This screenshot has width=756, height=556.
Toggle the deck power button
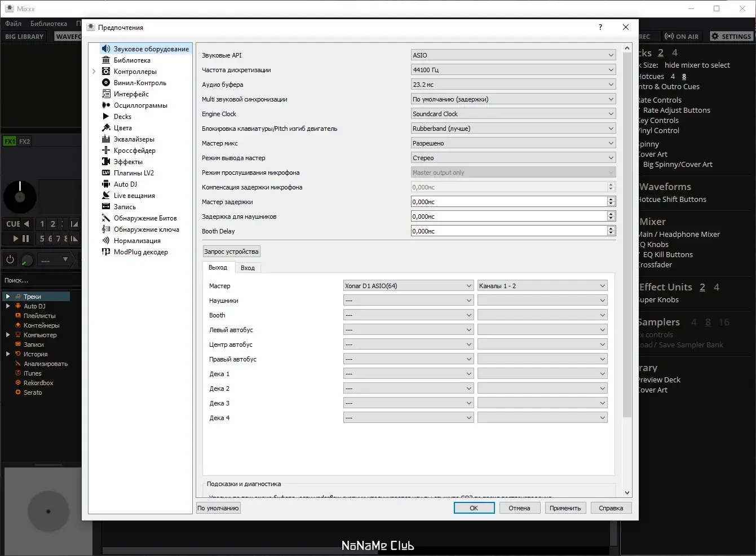coord(10,259)
